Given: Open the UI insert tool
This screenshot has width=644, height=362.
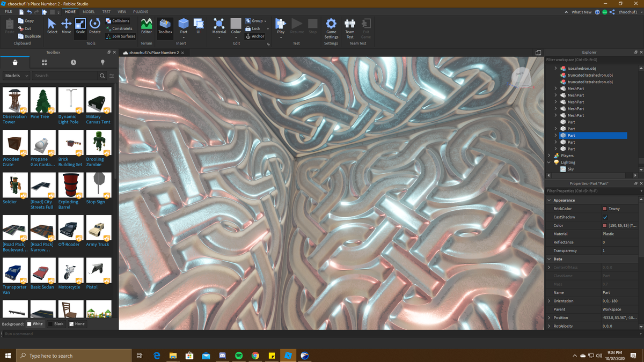Looking at the screenshot, I should [199, 26].
